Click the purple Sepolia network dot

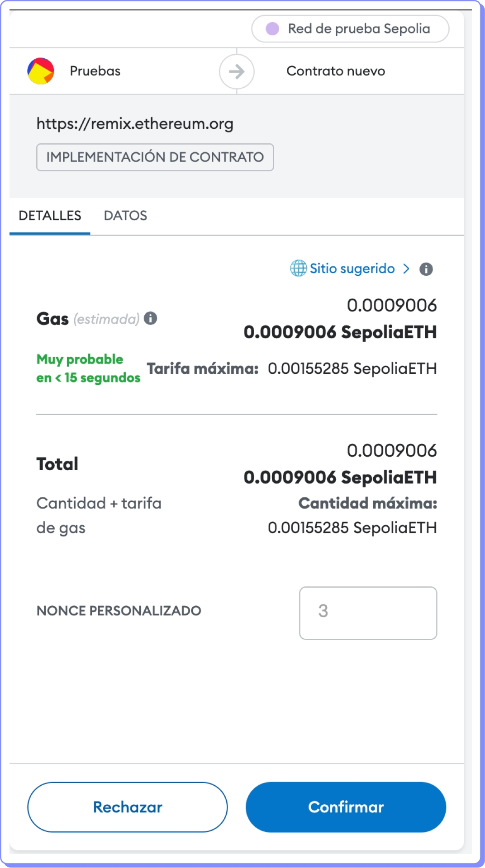(272, 29)
